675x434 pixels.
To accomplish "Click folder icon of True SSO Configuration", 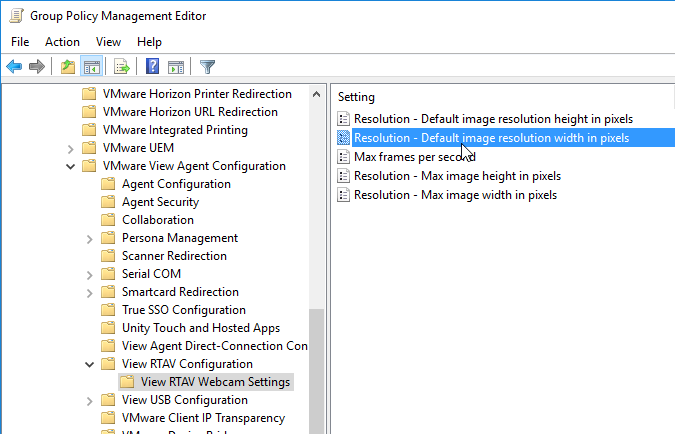I will [108, 310].
